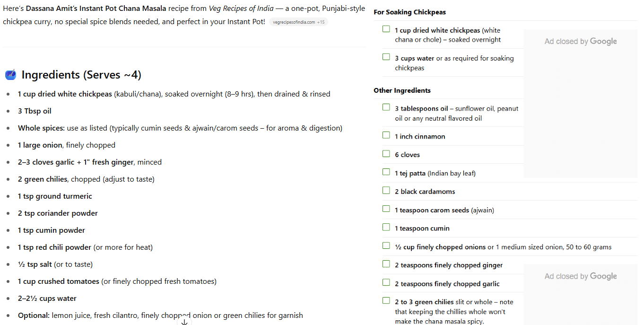This screenshot has height=325, width=644.
Task: Click the 'Other Ingredients' section heading
Action: pos(402,90)
